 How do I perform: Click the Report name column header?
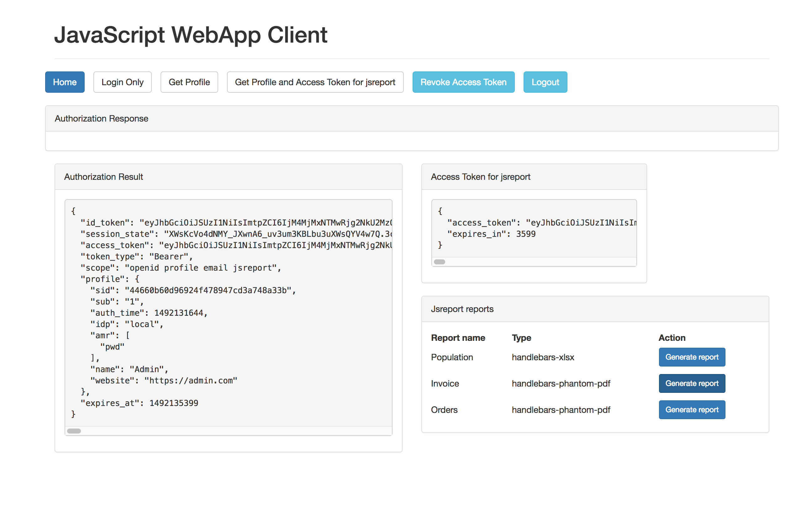[x=458, y=338]
